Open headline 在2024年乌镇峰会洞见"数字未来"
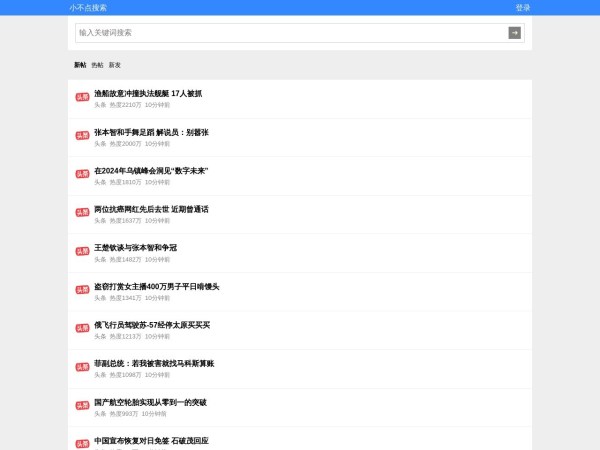This screenshot has width=600, height=450. [x=151, y=170]
